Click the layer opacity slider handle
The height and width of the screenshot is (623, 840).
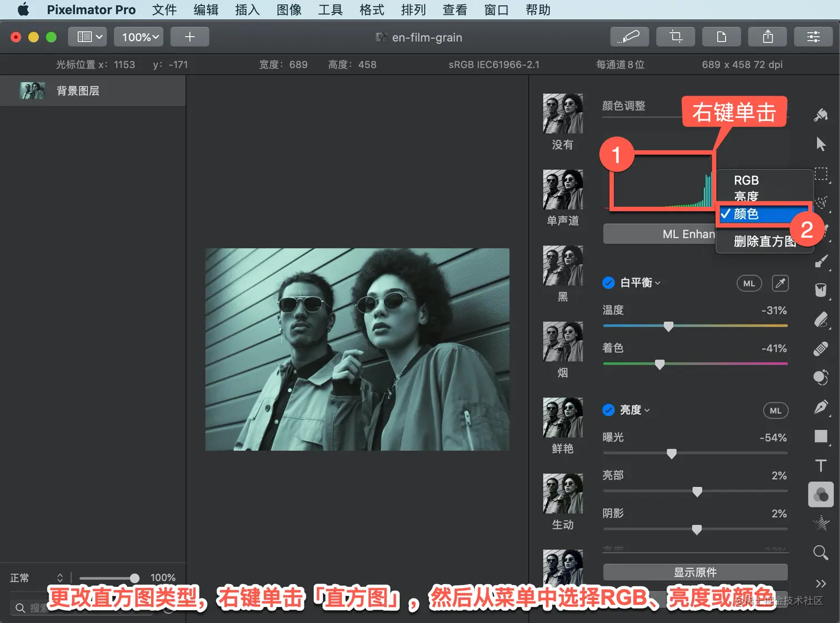(134, 578)
